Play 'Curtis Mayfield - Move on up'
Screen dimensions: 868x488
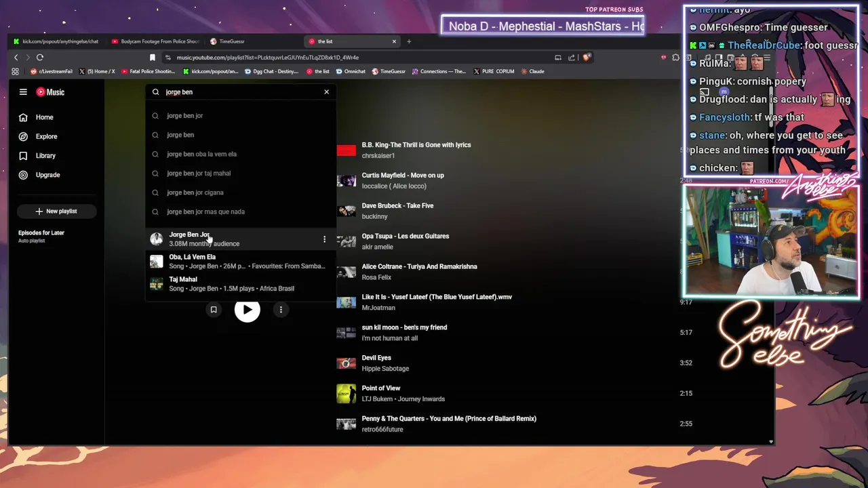click(403, 176)
